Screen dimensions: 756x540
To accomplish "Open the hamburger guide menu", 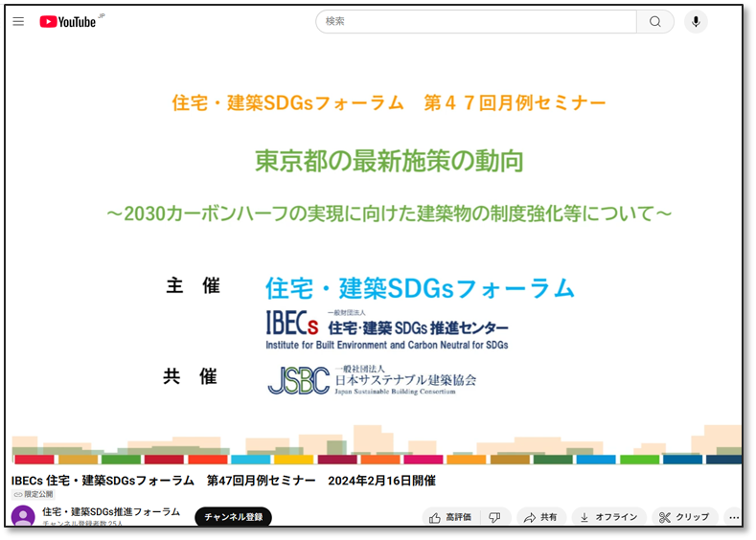I will (18, 22).
